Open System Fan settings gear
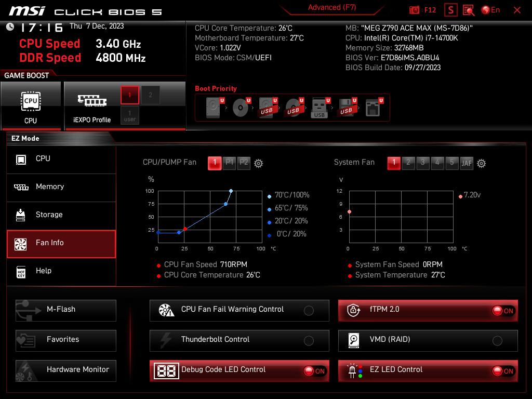The image size is (532, 399). pyautogui.click(x=481, y=164)
